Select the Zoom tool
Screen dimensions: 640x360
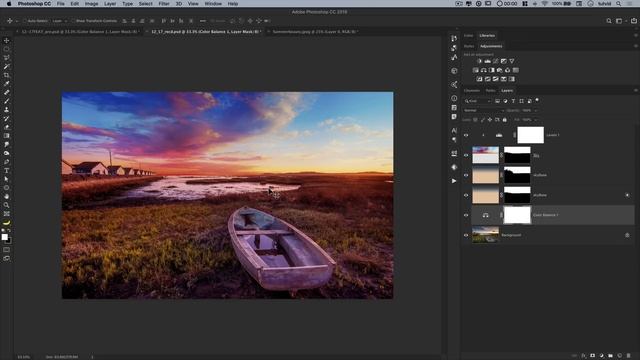(x=7, y=205)
